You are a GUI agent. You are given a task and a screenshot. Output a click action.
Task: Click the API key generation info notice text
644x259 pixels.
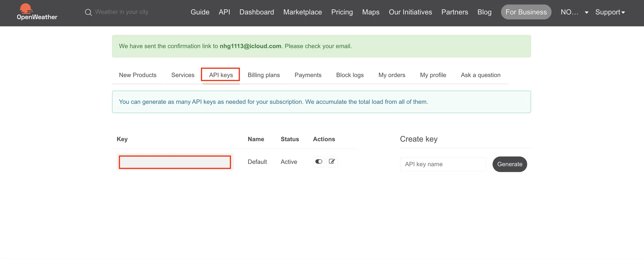[x=273, y=102]
